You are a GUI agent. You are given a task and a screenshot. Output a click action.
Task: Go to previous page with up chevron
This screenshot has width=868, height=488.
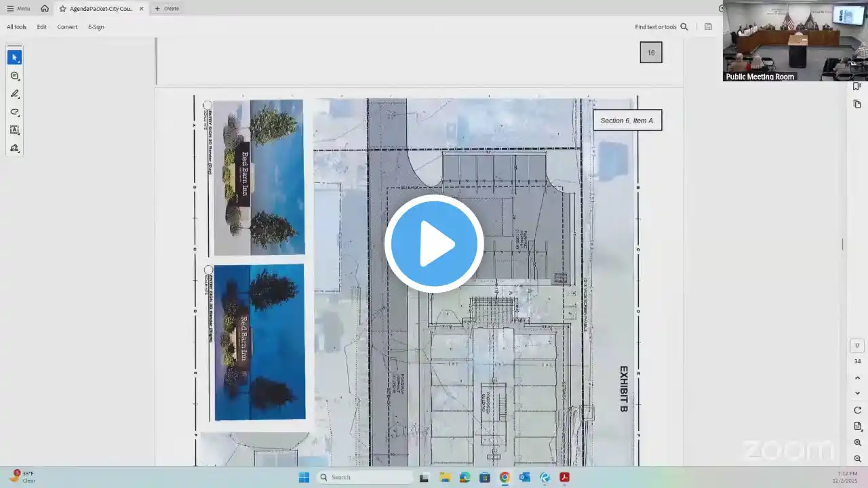pos(857,378)
